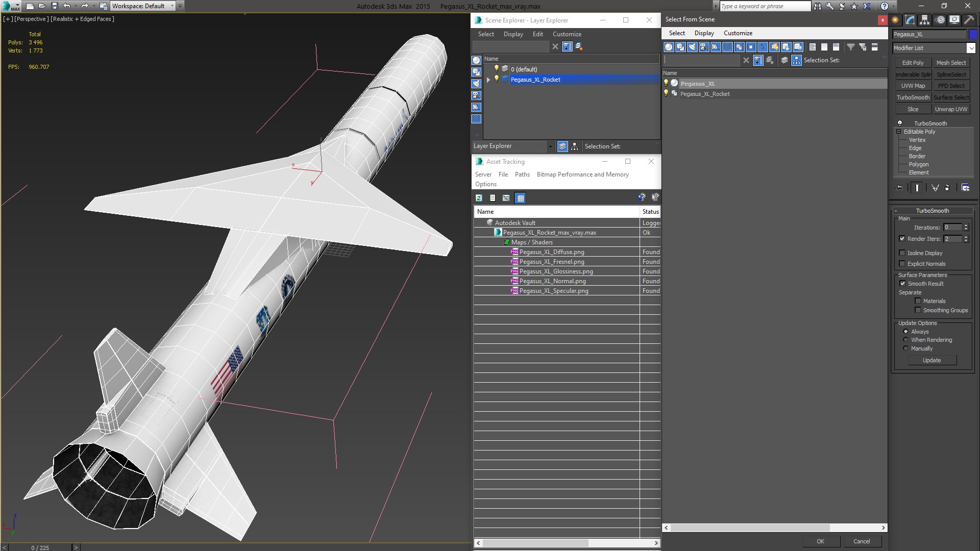
Task: Click Configure Modifier Sets icon
Action: [x=965, y=188]
